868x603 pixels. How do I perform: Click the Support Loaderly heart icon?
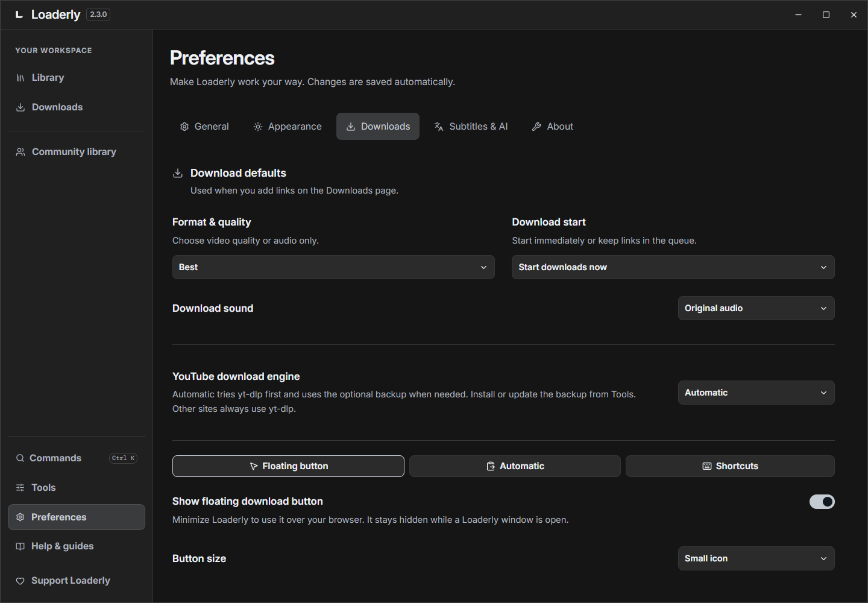tap(20, 581)
